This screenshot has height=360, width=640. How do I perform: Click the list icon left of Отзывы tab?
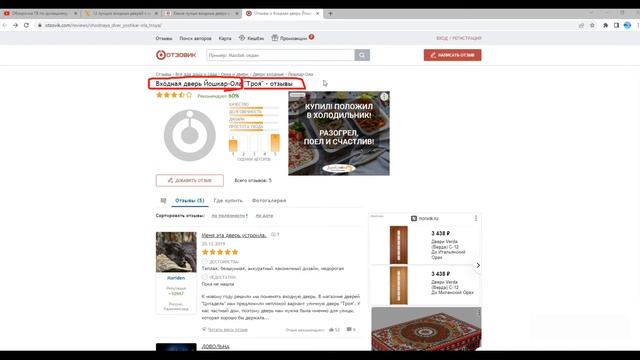(163, 201)
